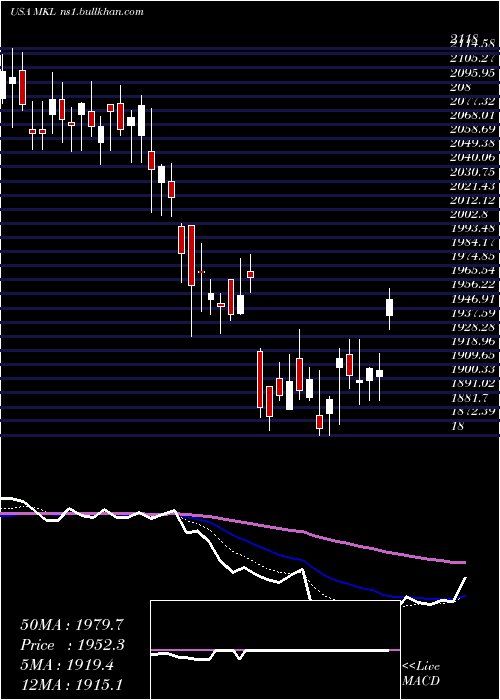Select the 1872.39 axis value
Screen dimensions: 500x700
(x=473, y=412)
